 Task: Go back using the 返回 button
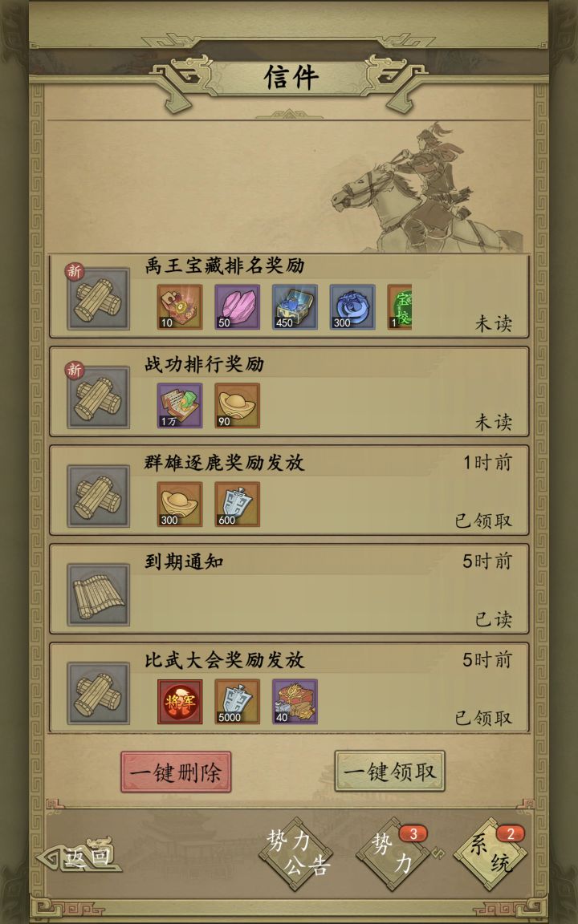(x=79, y=856)
